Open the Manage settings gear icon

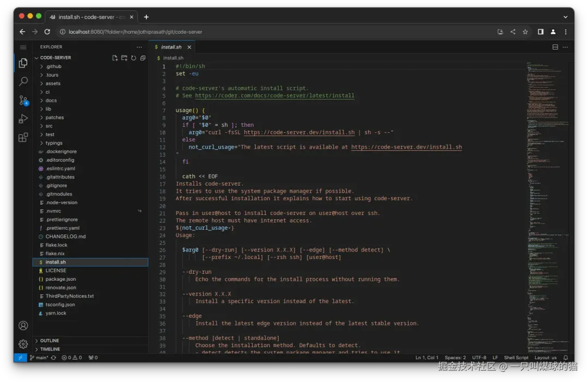[23, 344]
